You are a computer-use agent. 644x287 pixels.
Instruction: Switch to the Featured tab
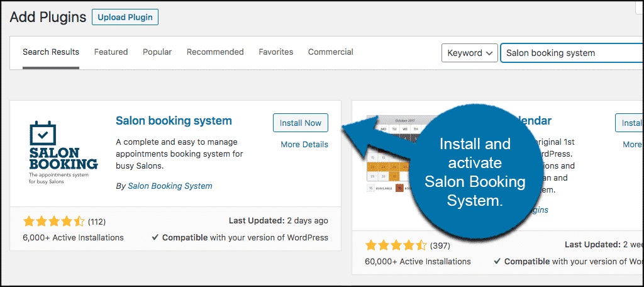pos(111,52)
